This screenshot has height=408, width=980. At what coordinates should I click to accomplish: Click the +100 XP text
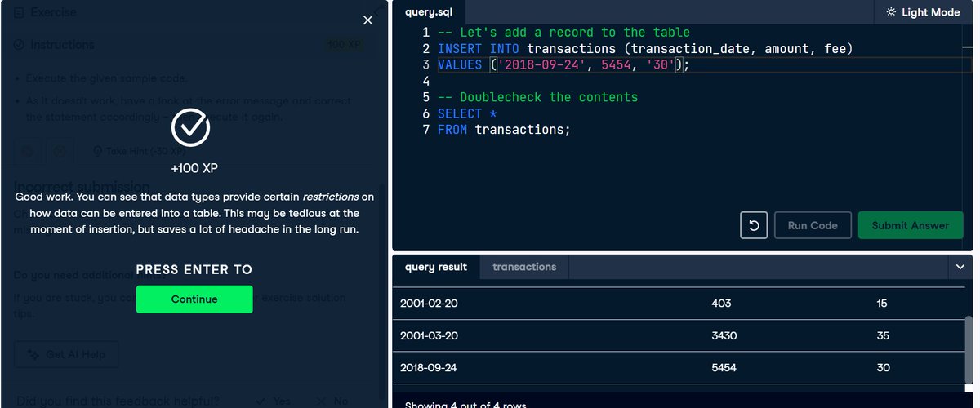[194, 168]
